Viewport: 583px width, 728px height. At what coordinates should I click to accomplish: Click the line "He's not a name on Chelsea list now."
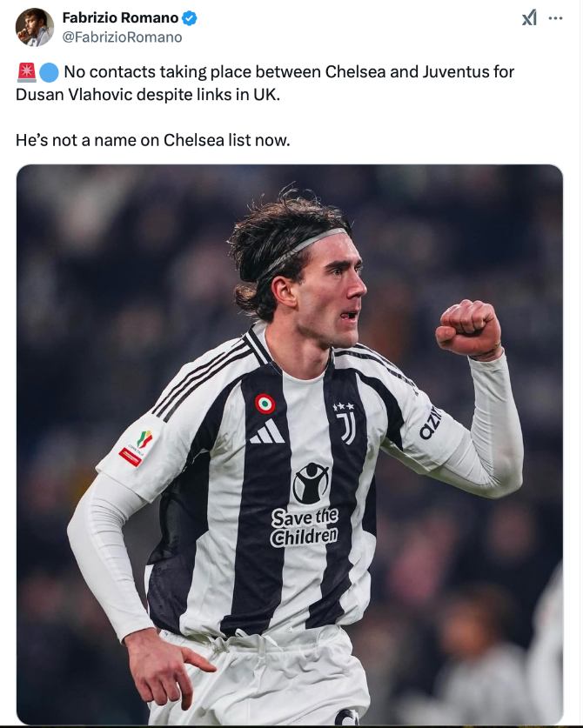[x=153, y=140]
